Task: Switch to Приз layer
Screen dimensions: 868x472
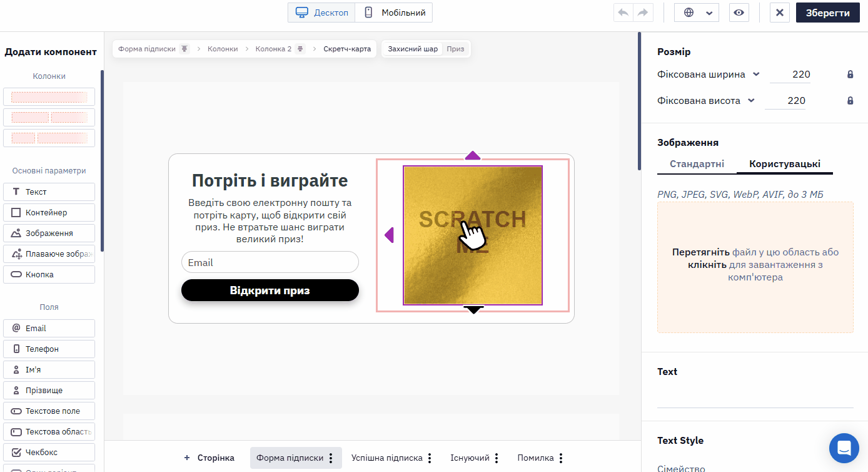Action: 455,49
